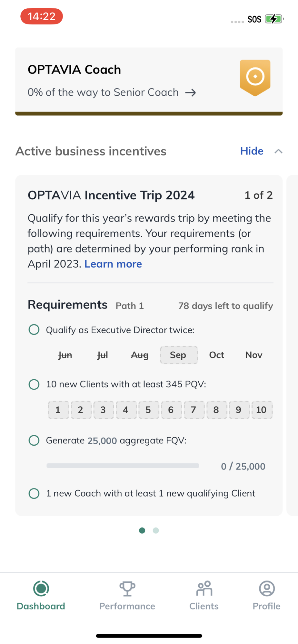Hide the Active business incentives section
This screenshot has width=298, height=644.
252,151
